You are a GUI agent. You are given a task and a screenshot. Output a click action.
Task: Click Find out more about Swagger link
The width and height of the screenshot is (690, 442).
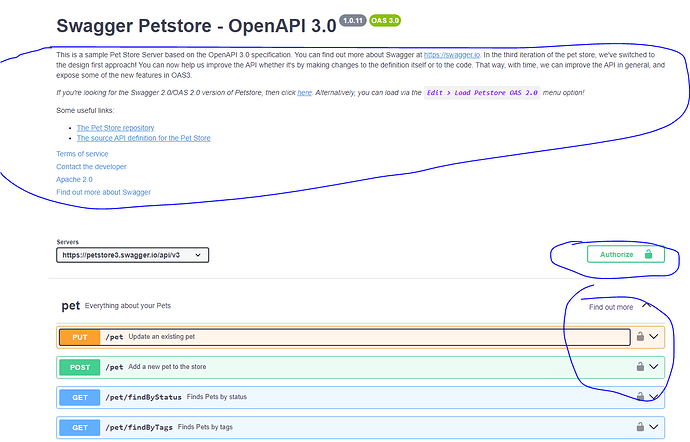pos(103,192)
